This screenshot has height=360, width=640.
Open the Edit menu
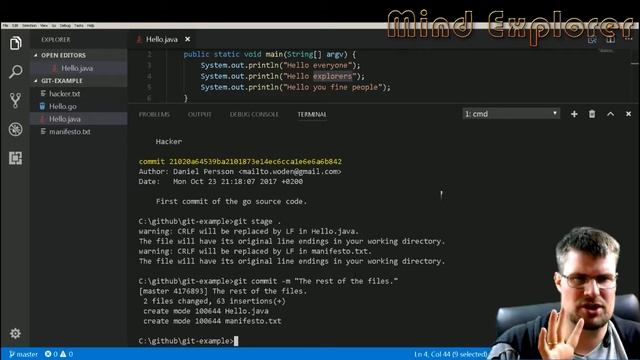pos(15,25)
